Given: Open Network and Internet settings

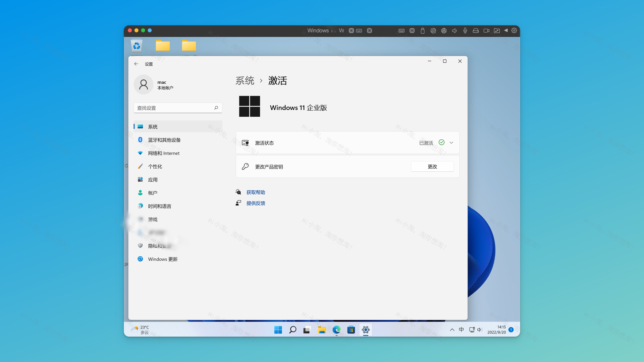Looking at the screenshot, I should 178,153.
